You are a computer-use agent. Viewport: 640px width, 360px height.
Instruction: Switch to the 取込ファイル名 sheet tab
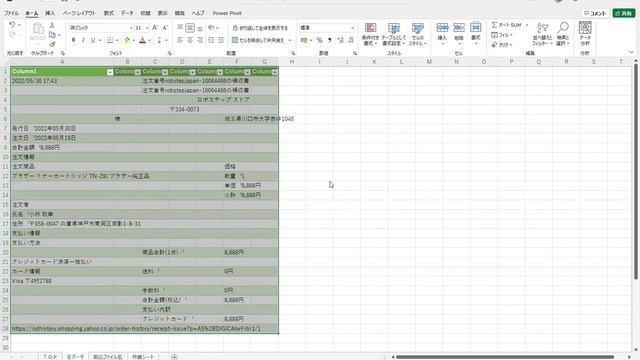pyautogui.click(x=107, y=357)
